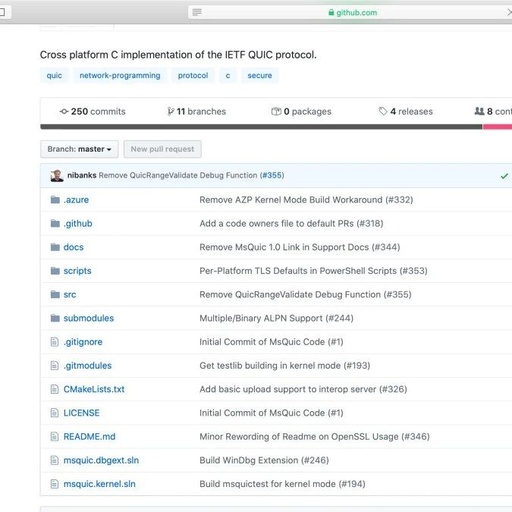Select the protocol topic tag
The width and height of the screenshot is (512, 512).
(193, 75)
